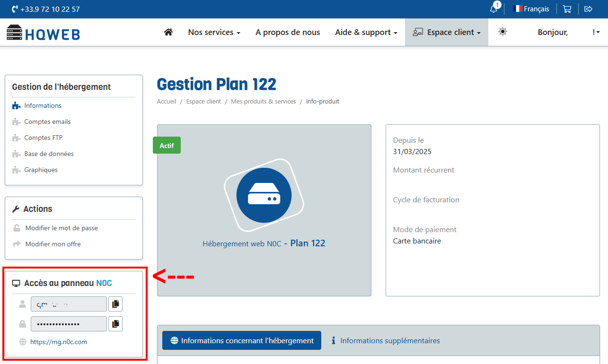Screen dimensions: 608x364
Task: Open notifications bell icon
Action: [x=493, y=9]
